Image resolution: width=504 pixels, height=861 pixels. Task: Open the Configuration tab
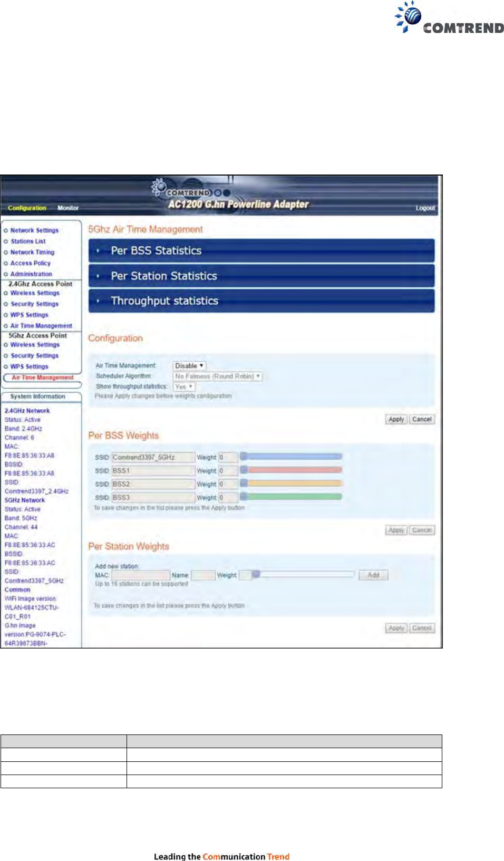pyautogui.click(x=27, y=208)
